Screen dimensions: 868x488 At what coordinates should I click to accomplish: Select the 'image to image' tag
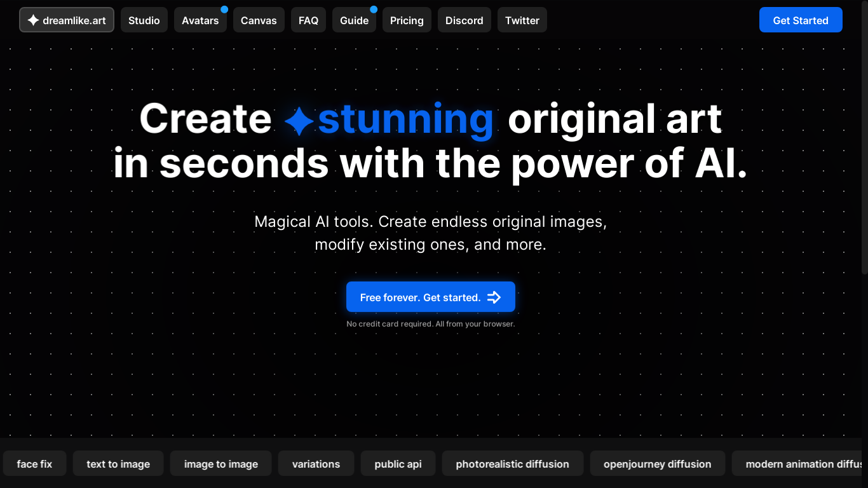tap(220, 464)
